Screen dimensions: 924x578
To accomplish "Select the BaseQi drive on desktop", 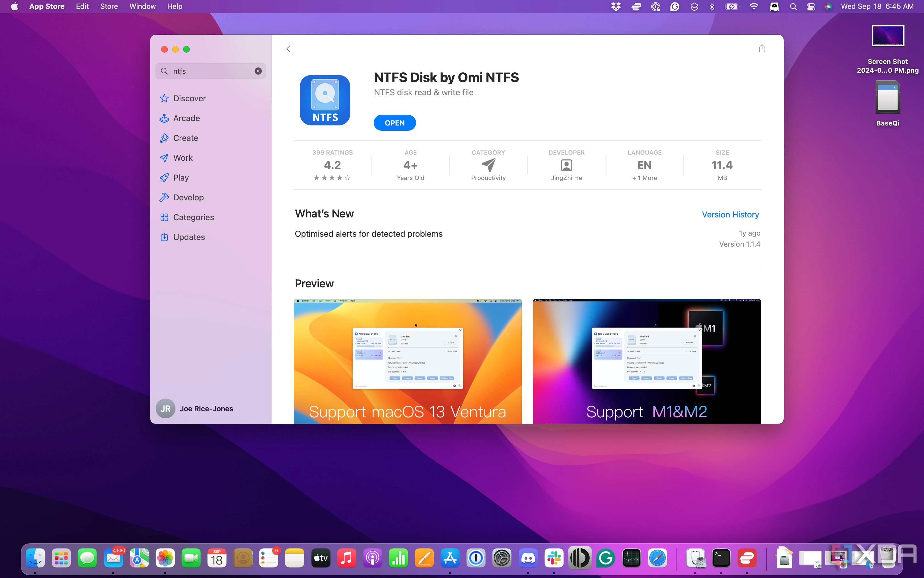I will [888, 103].
